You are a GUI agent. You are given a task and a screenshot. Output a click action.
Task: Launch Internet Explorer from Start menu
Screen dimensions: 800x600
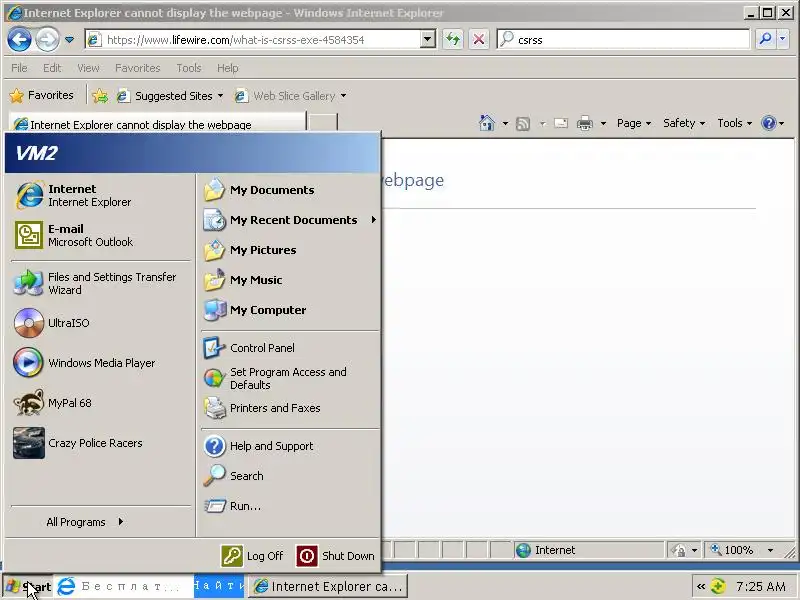100,195
